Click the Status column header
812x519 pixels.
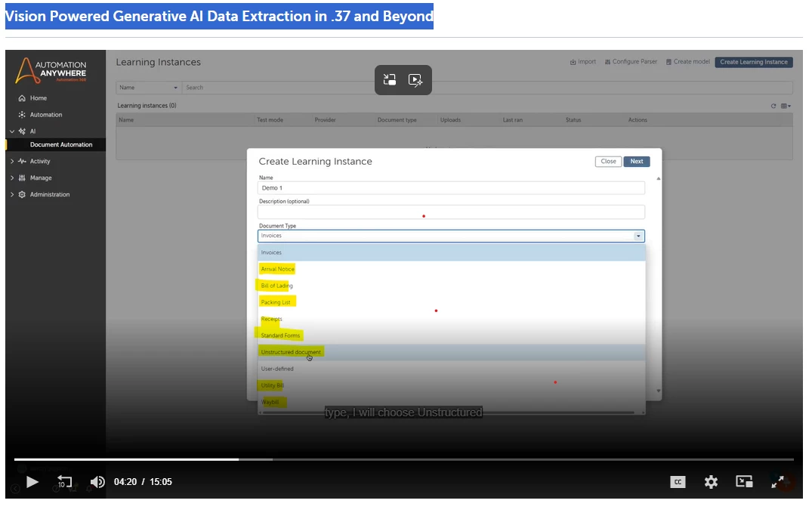(x=573, y=119)
